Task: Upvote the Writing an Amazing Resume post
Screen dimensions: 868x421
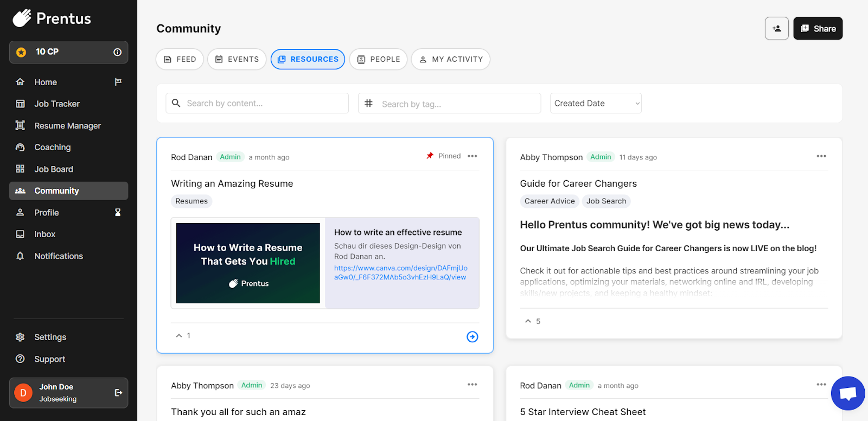Action: 179,336
